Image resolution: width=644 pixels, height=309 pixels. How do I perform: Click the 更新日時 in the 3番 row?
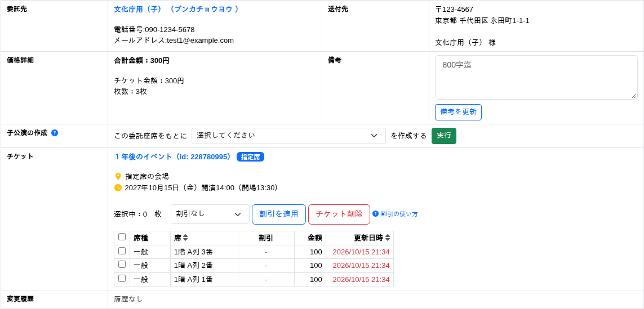pos(361,252)
